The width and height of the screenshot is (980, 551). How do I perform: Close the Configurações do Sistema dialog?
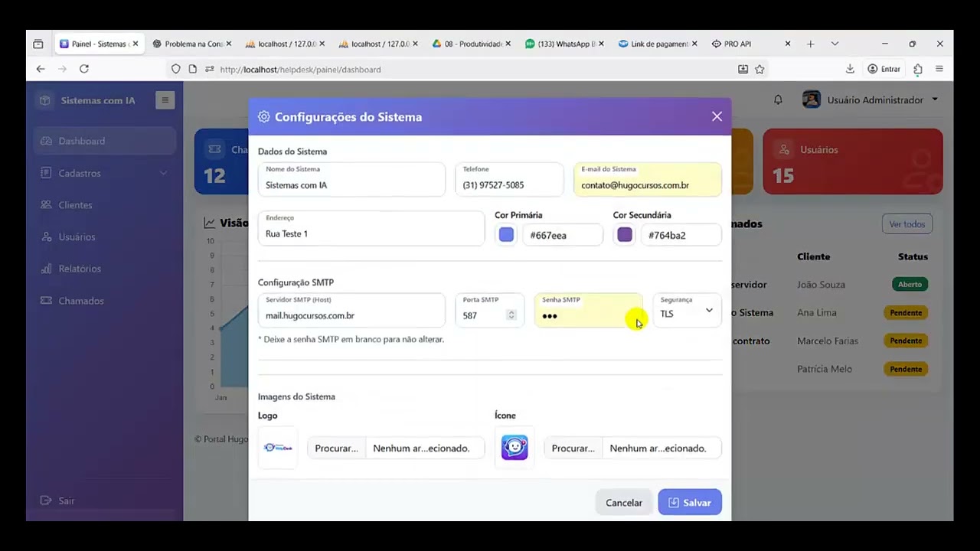tap(717, 116)
